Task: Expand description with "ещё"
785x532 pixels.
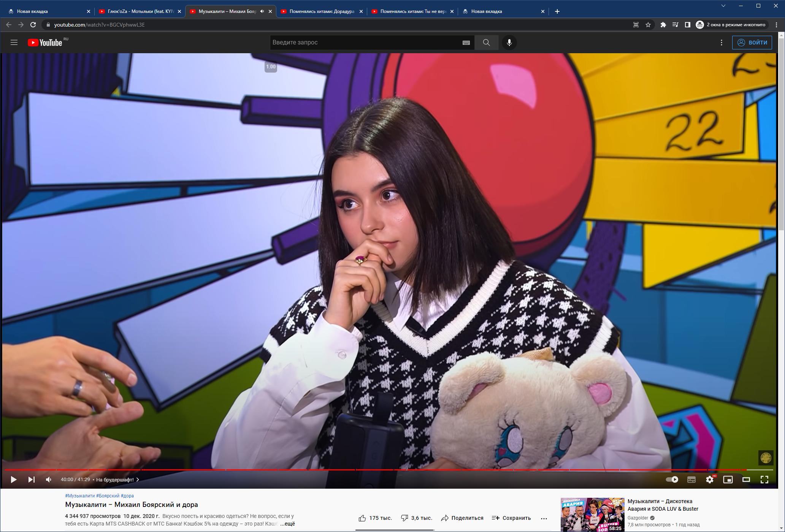Action: coord(287,524)
